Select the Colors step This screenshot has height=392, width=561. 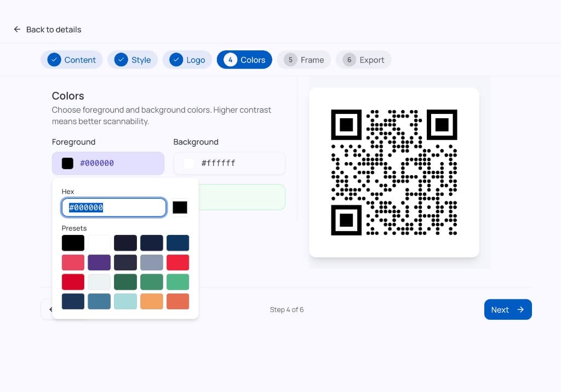coord(244,60)
